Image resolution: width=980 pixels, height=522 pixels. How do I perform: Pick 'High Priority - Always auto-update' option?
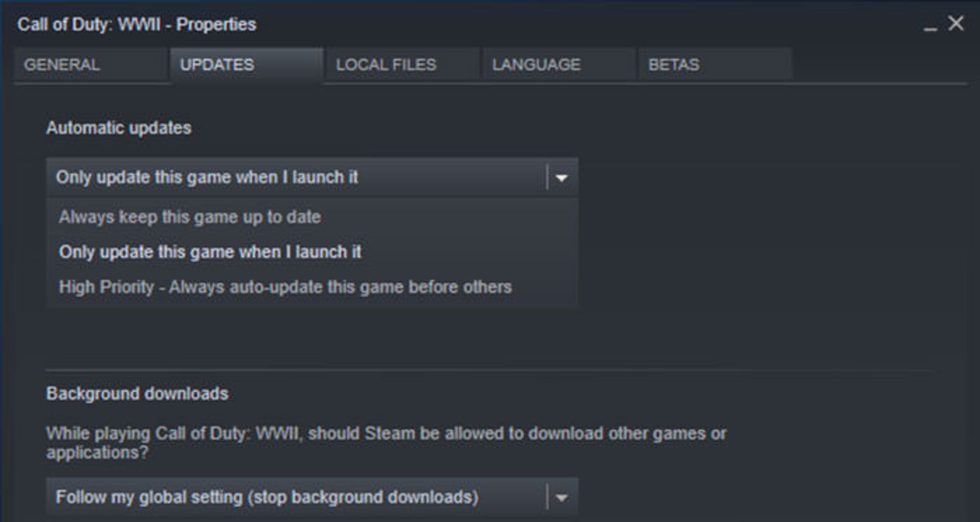point(312,287)
